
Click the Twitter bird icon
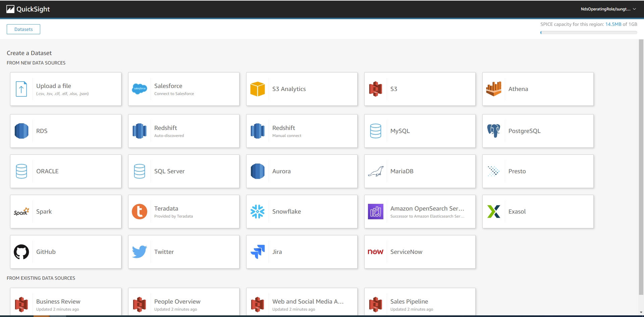point(140,252)
